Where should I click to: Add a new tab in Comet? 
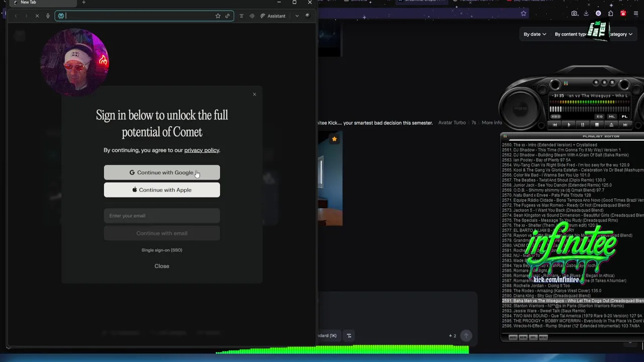pos(84,3)
